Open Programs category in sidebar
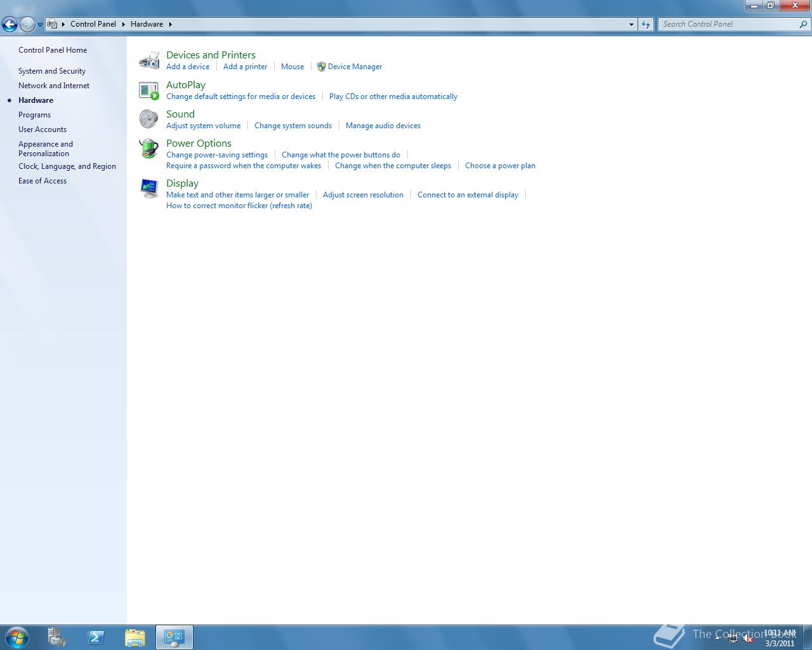812x650 pixels. click(34, 115)
